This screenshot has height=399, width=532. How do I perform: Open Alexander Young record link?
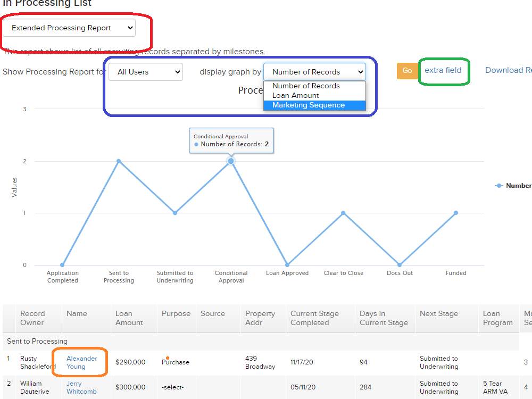(82, 362)
